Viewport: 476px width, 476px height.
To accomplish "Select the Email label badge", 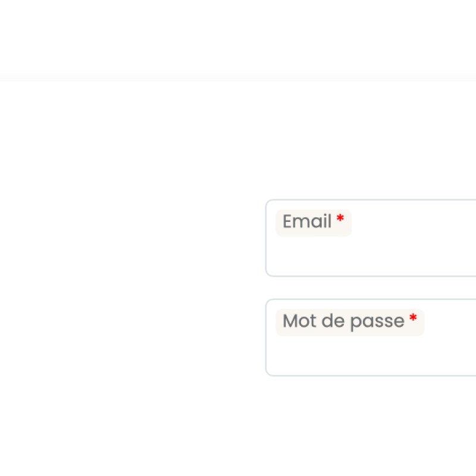I will click(x=314, y=223).
